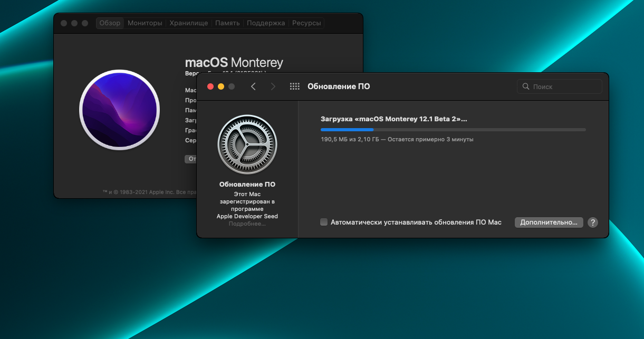Click the Software Update gear icon
The width and height of the screenshot is (644, 339).
coord(247,145)
